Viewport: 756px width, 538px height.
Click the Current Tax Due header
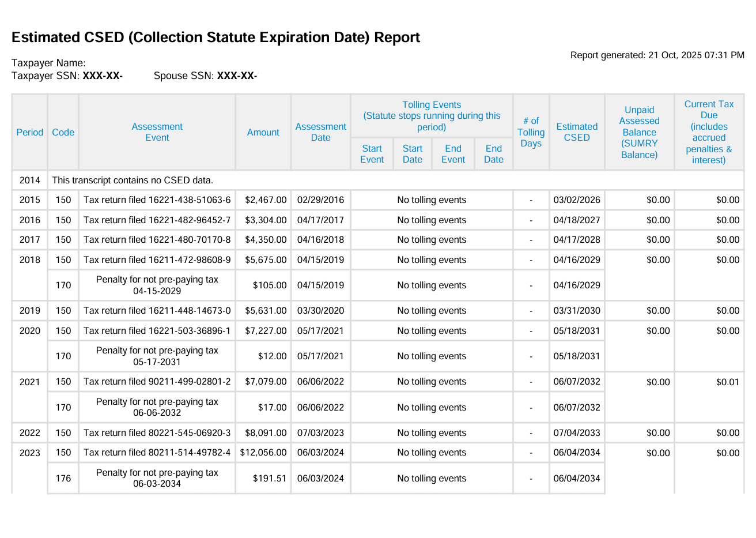(709, 131)
